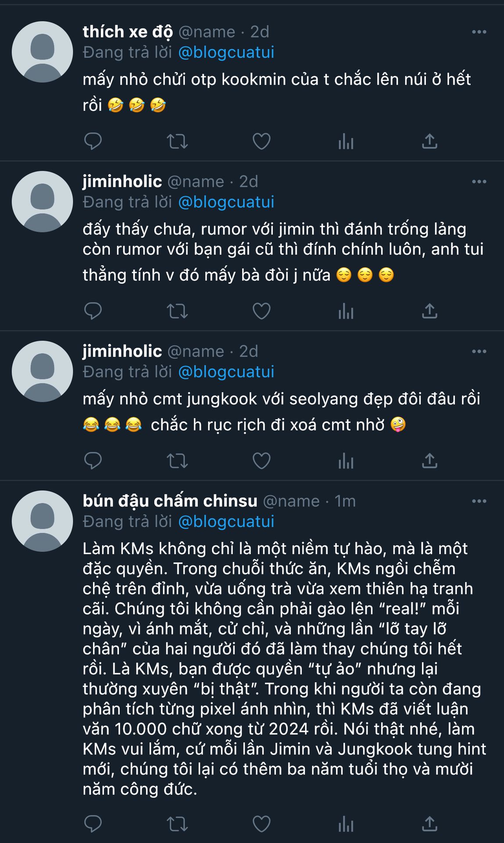View analytics of jiminholic's rumor tweet
Screen dimensions: 504x843
click(x=346, y=311)
